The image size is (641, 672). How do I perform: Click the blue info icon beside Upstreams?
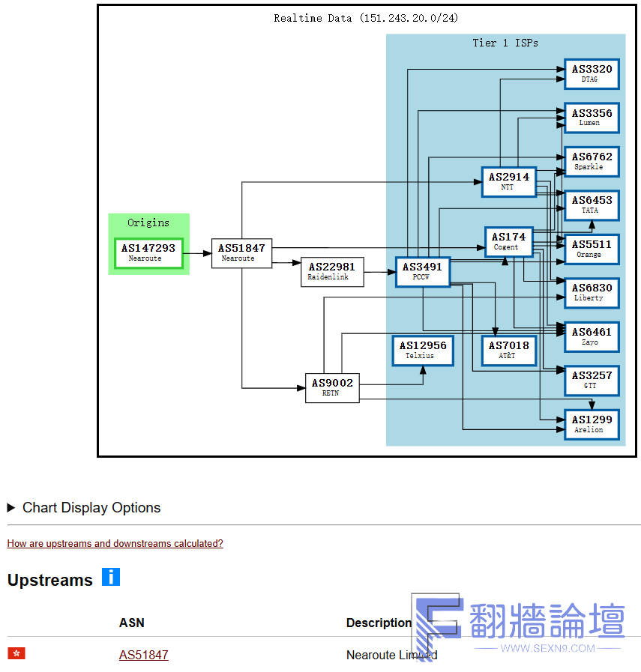tap(111, 578)
